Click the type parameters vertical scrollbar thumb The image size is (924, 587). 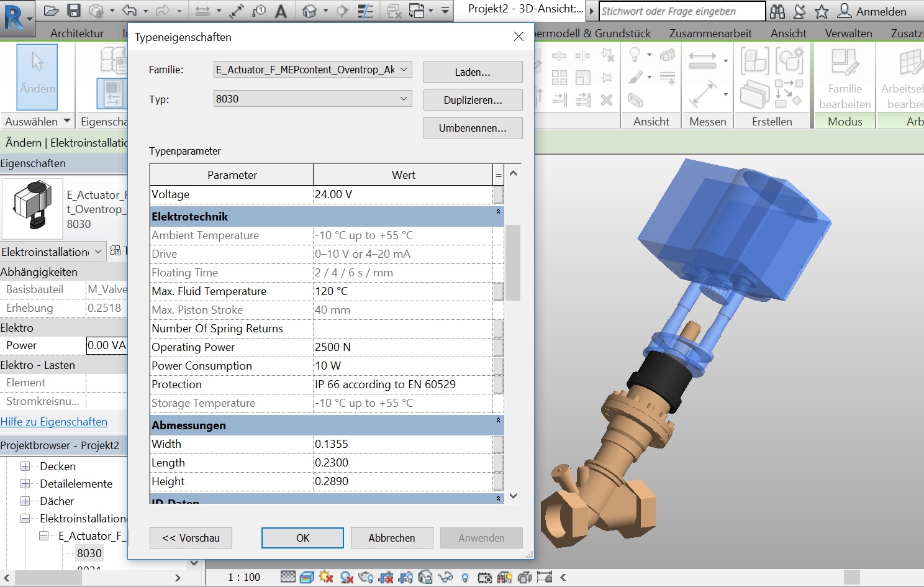[513, 262]
